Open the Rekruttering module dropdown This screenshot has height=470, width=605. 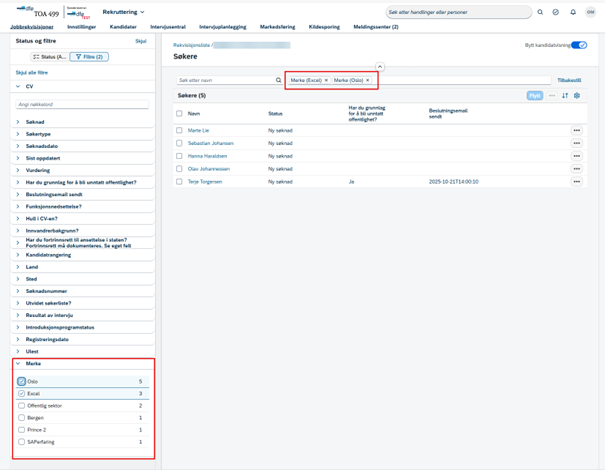click(x=123, y=12)
